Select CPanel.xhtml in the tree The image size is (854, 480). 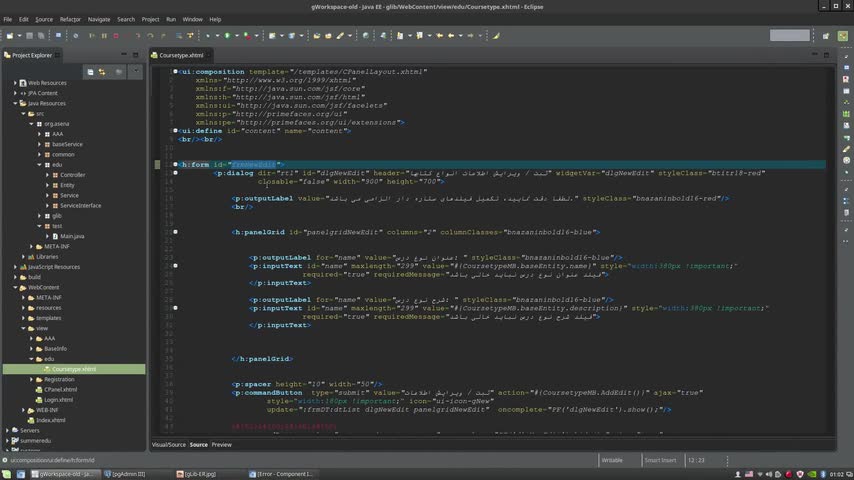pyautogui.click(x=60, y=390)
